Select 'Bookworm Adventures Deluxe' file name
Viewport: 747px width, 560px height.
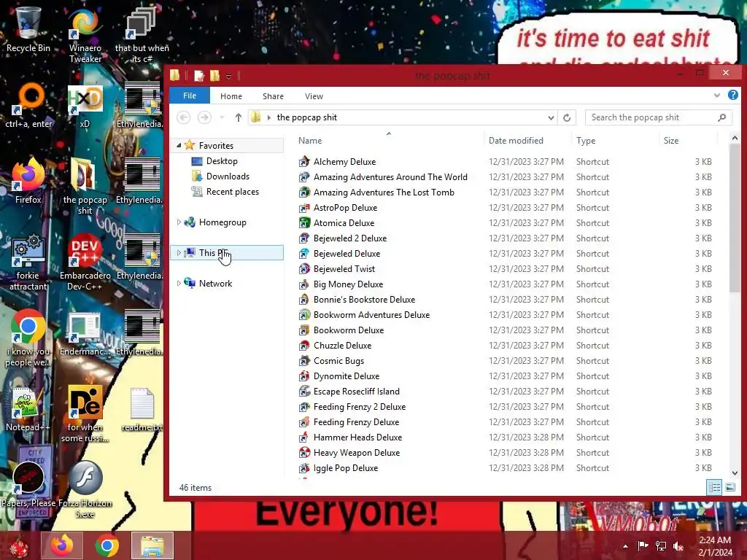371,315
